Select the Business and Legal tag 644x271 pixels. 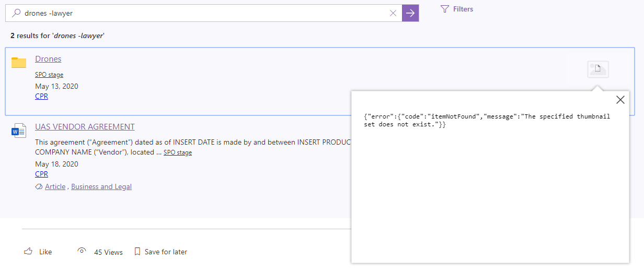coord(101,186)
